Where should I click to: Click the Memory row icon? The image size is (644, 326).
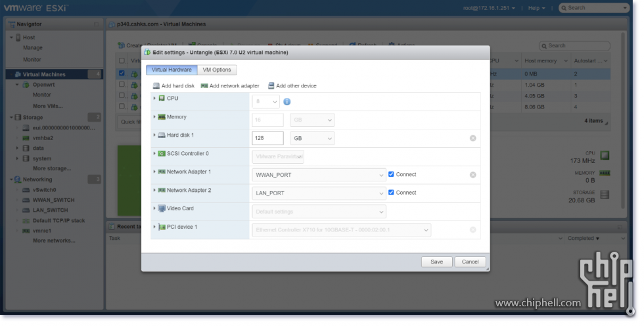tap(162, 117)
